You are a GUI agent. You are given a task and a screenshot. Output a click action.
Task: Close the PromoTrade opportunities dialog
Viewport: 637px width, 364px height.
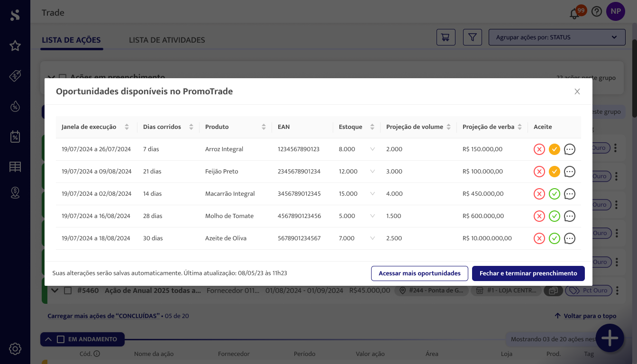point(577,91)
